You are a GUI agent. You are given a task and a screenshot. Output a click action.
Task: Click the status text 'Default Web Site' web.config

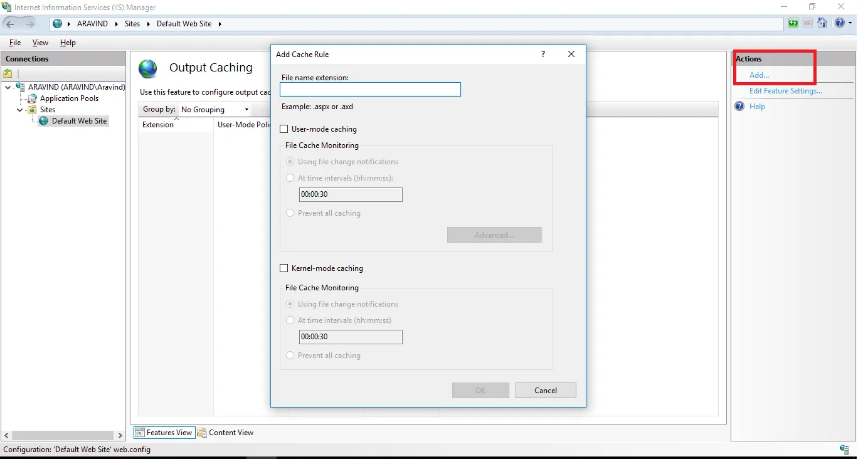100,450
